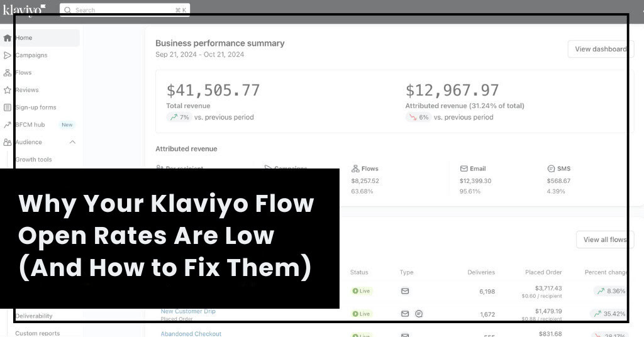This screenshot has height=337, width=644.
Task: Click the Flows sidebar icon
Action: [x=7, y=73]
